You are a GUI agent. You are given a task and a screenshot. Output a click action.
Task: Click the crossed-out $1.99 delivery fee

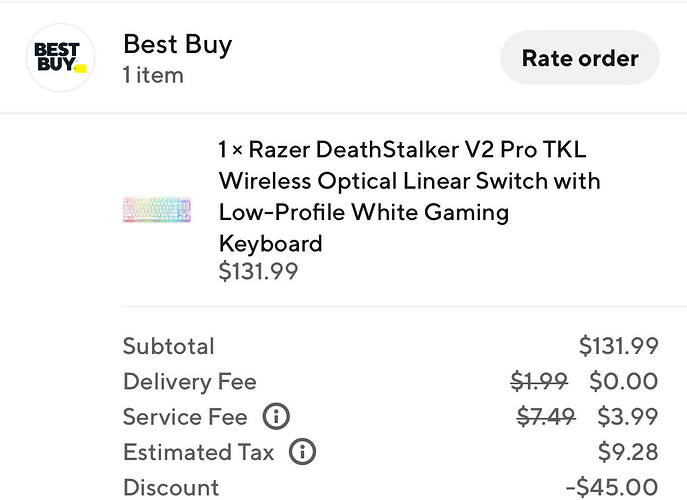point(539,381)
